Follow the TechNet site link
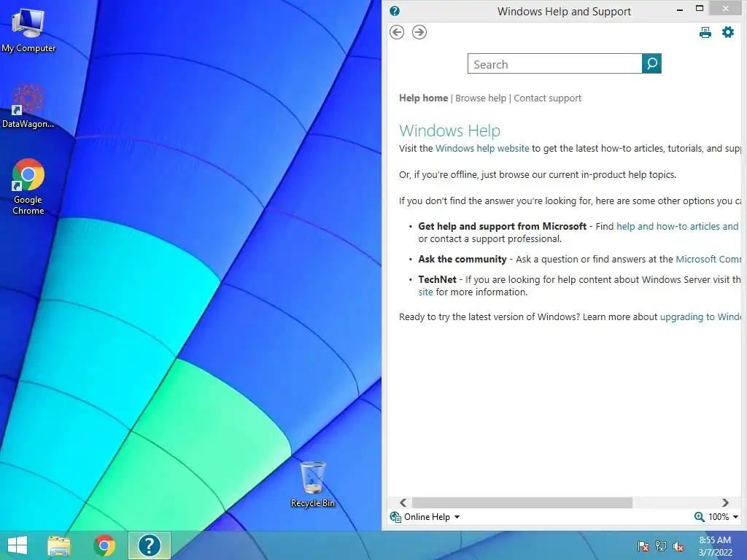Screen dimensions: 747x560 425,292
